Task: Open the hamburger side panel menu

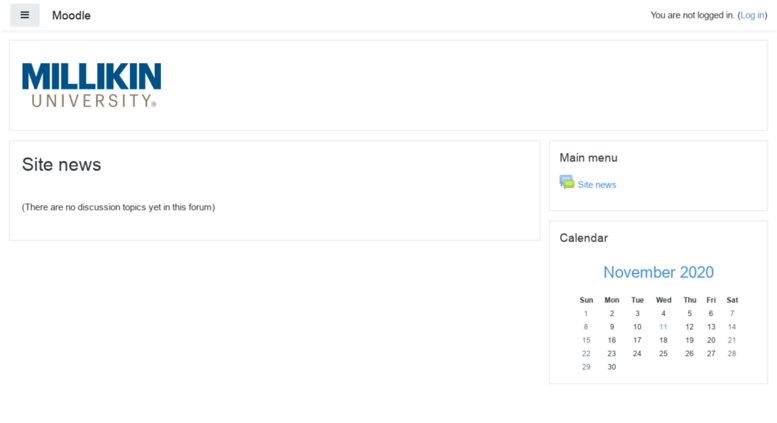Action: pos(25,15)
